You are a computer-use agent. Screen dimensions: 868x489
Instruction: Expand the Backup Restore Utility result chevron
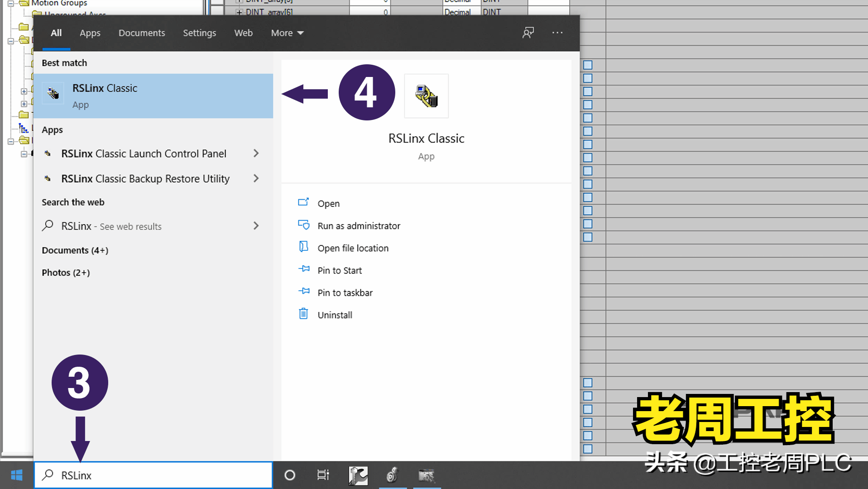click(x=256, y=178)
